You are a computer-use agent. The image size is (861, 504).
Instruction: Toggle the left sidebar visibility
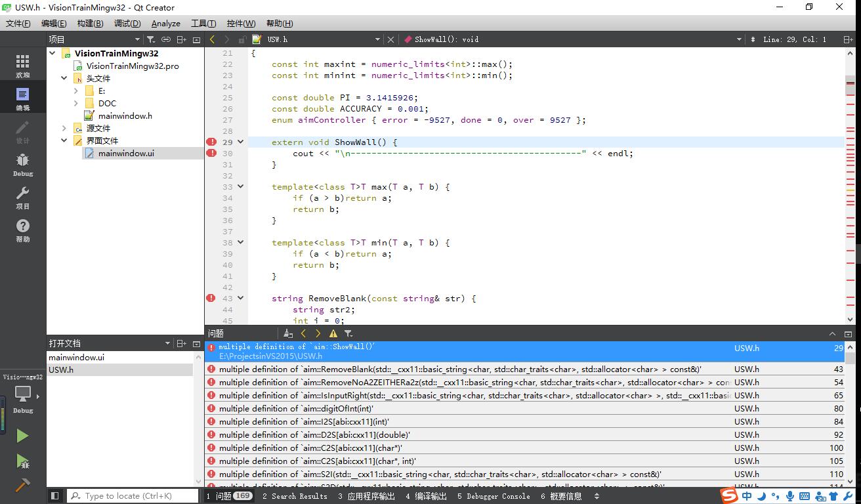pos(55,496)
